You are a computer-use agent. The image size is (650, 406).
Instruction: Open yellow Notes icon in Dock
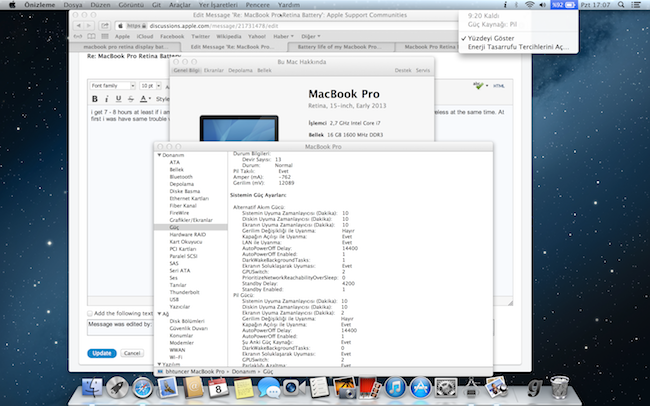point(243,387)
